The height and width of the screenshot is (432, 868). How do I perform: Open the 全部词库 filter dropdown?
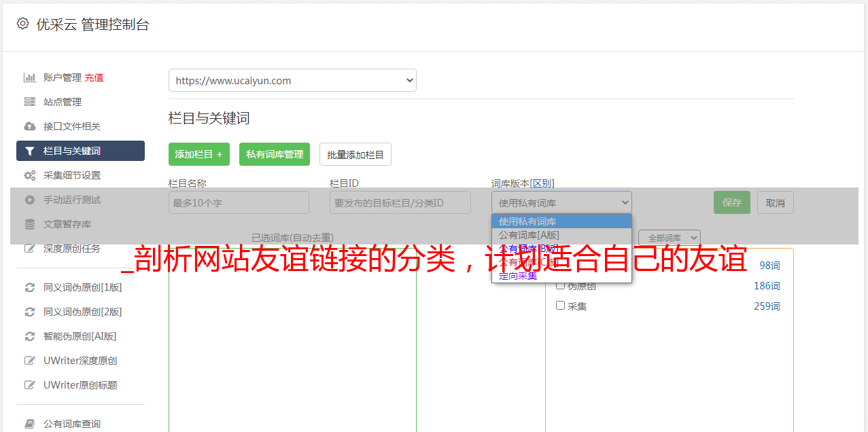pos(670,238)
